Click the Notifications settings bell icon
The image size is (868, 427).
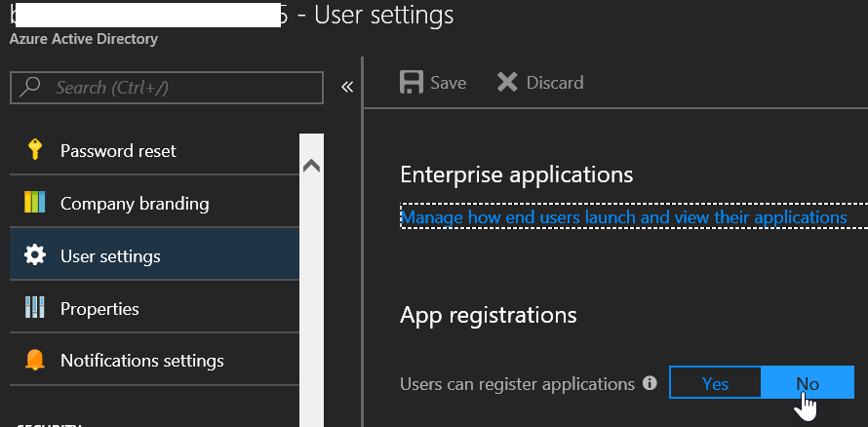(35, 361)
